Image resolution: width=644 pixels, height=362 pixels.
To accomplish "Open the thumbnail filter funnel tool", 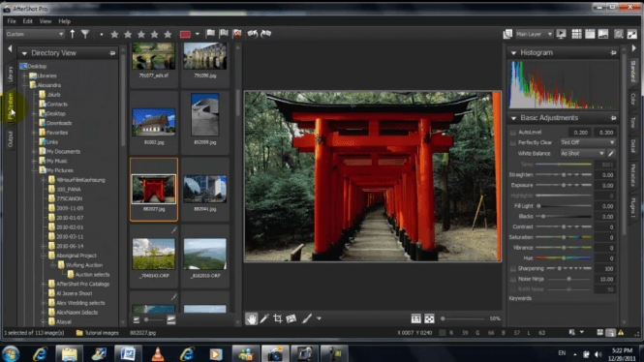I will point(85,34).
